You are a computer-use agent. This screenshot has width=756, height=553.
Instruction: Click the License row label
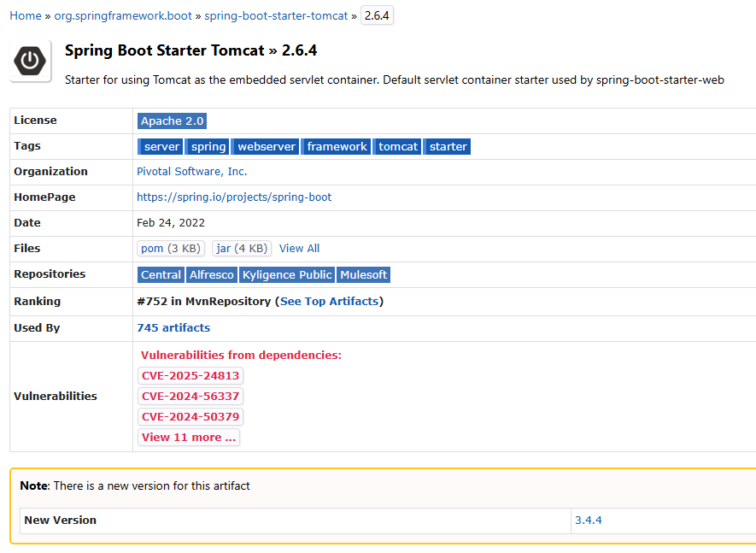point(35,121)
